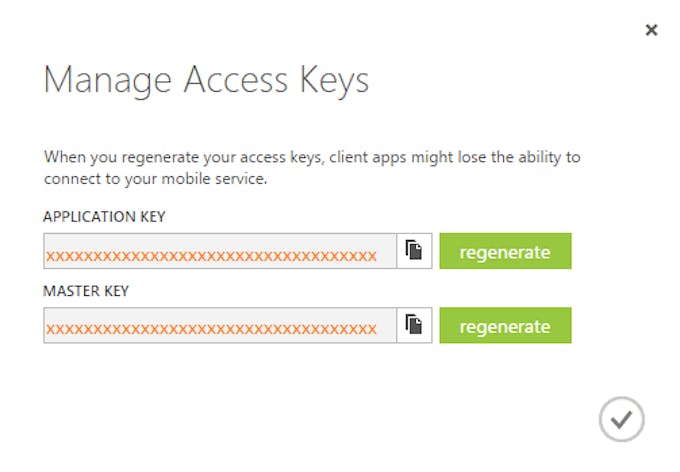Close the Manage Access Keys dialog
Image resolution: width=680 pixels, height=472 pixels.
[651, 30]
